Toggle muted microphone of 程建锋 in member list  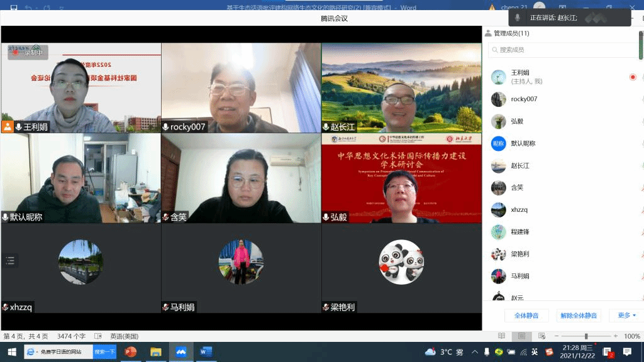pos(642,232)
